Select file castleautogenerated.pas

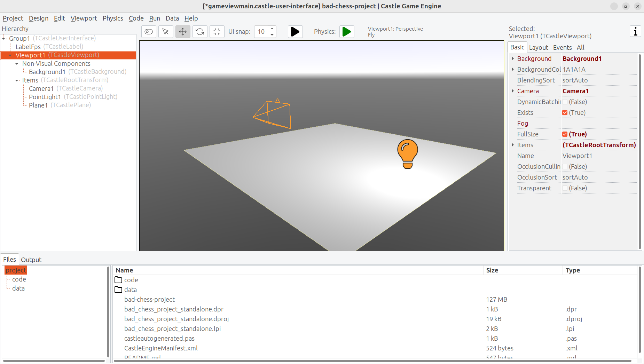tap(159, 338)
